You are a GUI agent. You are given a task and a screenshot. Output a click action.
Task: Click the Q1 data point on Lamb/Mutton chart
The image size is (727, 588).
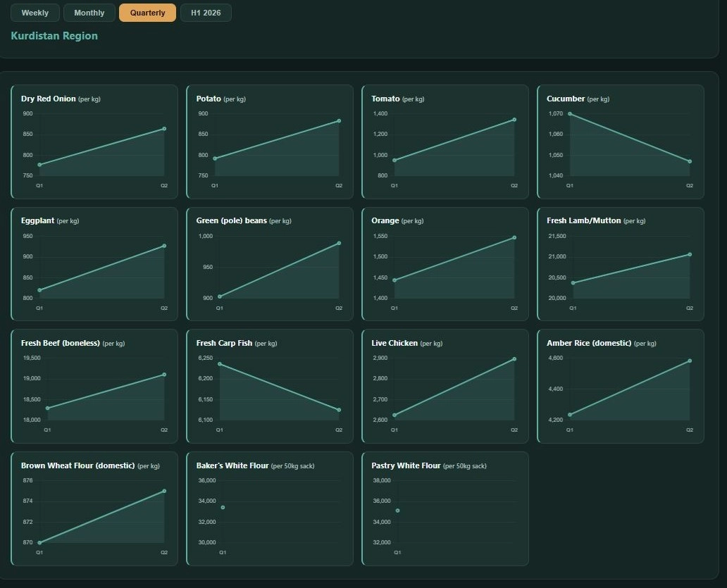pyautogui.click(x=573, y=282)
